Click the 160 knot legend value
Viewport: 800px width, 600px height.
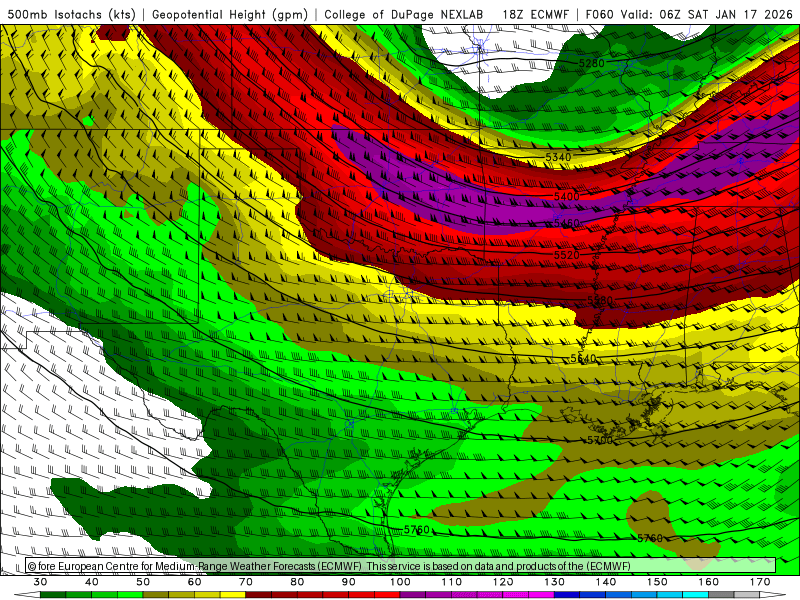709,582
